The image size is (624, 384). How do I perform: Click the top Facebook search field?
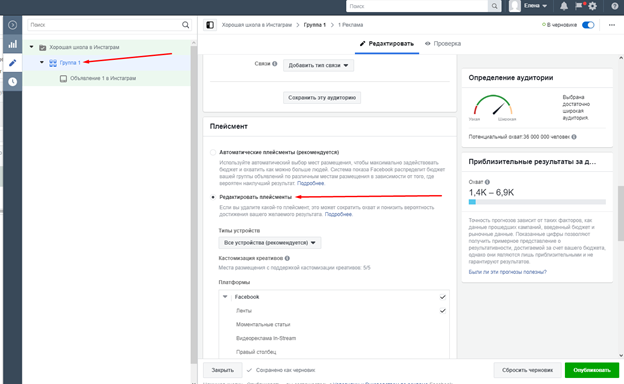[x=417, y=6]
